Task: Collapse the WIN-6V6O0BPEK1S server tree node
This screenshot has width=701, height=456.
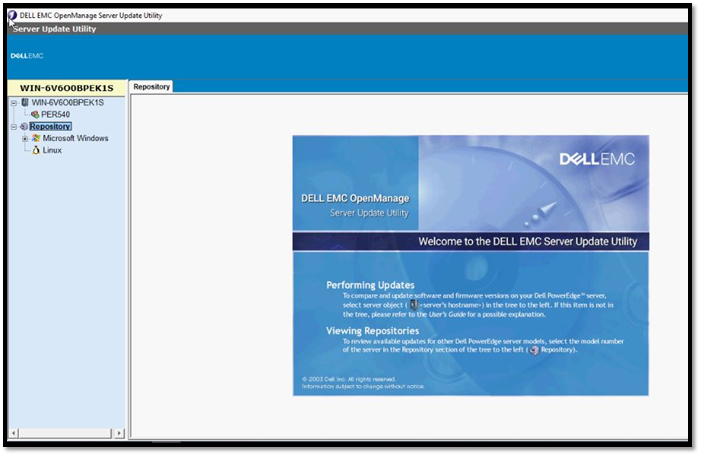Action: coord(14,103)
